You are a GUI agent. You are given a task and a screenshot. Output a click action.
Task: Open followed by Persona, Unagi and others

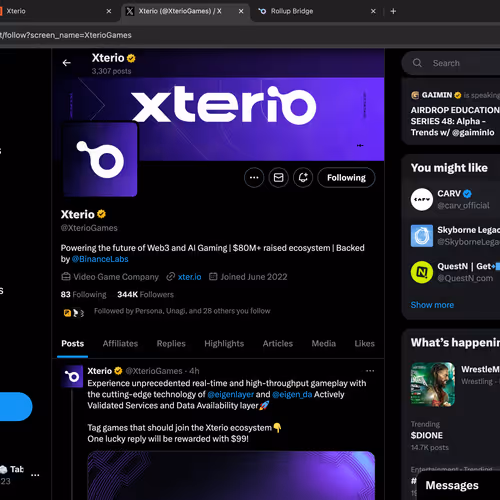click(x=182, y=311)
